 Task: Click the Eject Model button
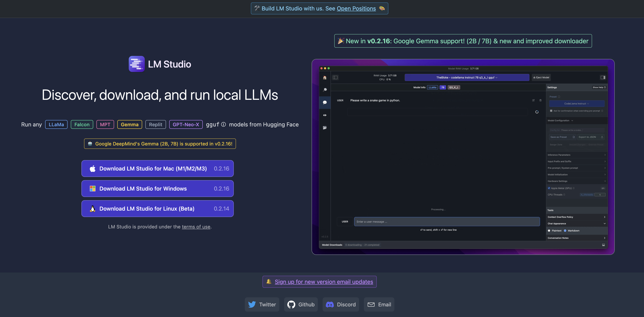click(x=541, y=77)
